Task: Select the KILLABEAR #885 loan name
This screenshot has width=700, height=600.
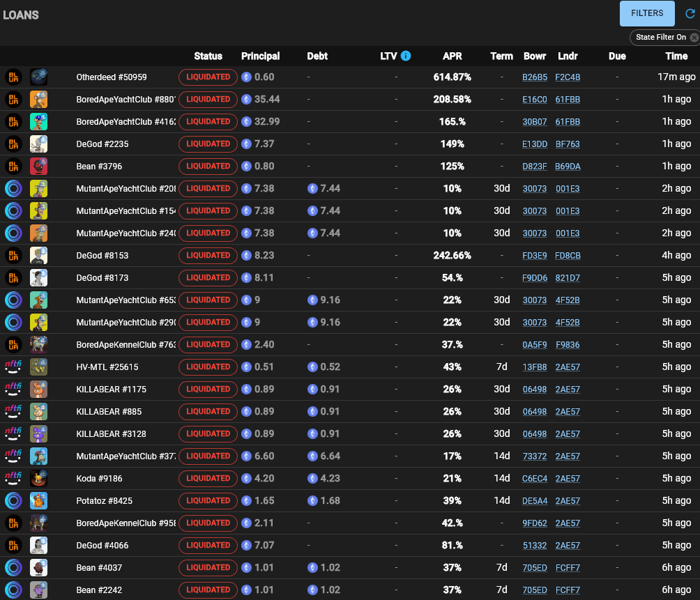Action: 109,412
